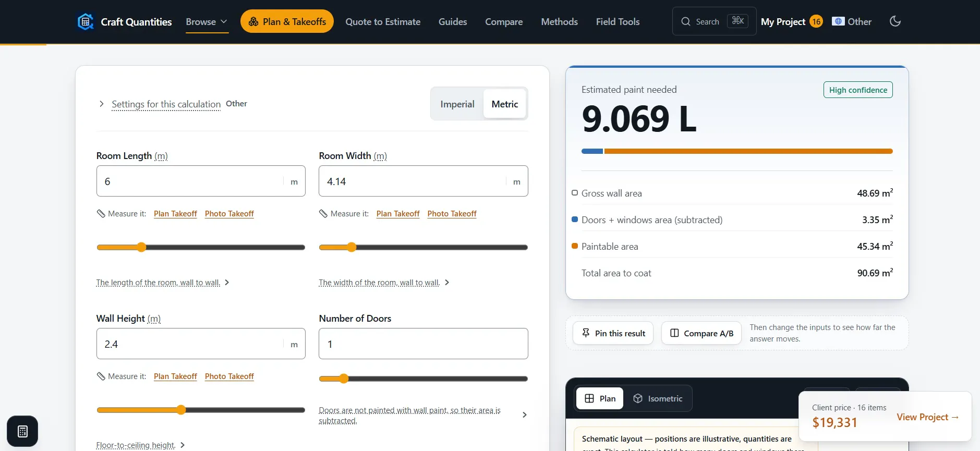Screen dimensions: 980x451
Task: Click Plan Takeoff link under Room Length
Action: (x=175, y=214)
